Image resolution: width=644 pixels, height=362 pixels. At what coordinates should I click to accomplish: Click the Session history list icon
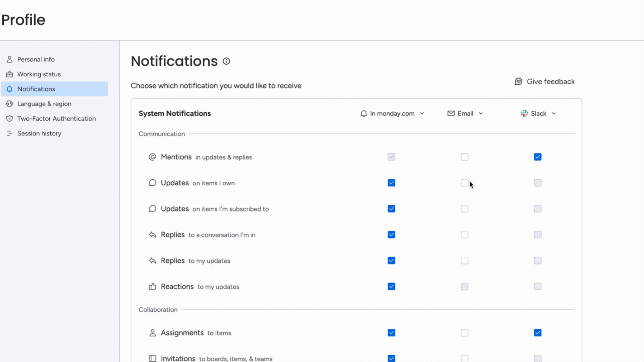coord(9,133)
